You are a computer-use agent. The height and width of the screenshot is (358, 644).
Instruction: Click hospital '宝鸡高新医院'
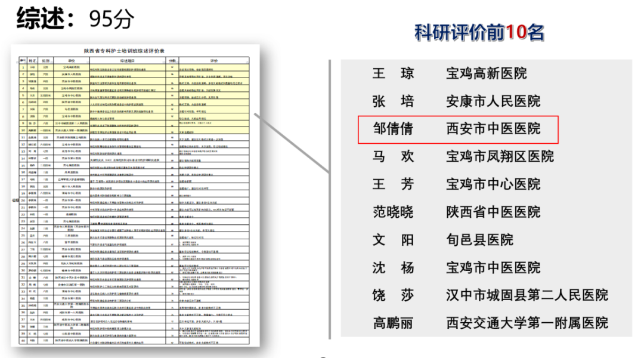tap(487, 73)
